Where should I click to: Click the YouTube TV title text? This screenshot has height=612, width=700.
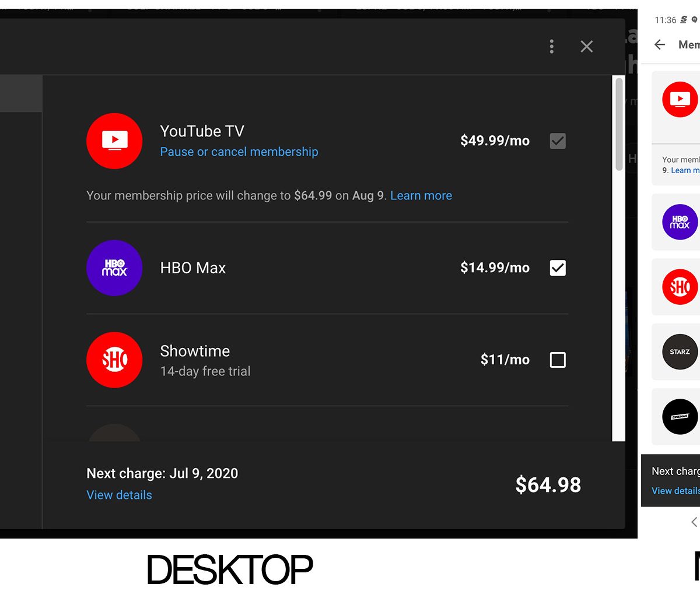tap(202, 131)
